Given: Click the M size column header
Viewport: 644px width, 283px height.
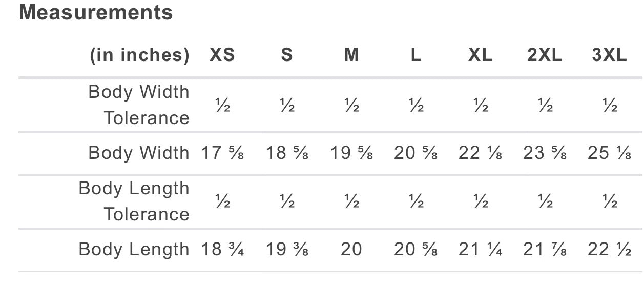Looking at the screenshot, I should coord(351,55).
